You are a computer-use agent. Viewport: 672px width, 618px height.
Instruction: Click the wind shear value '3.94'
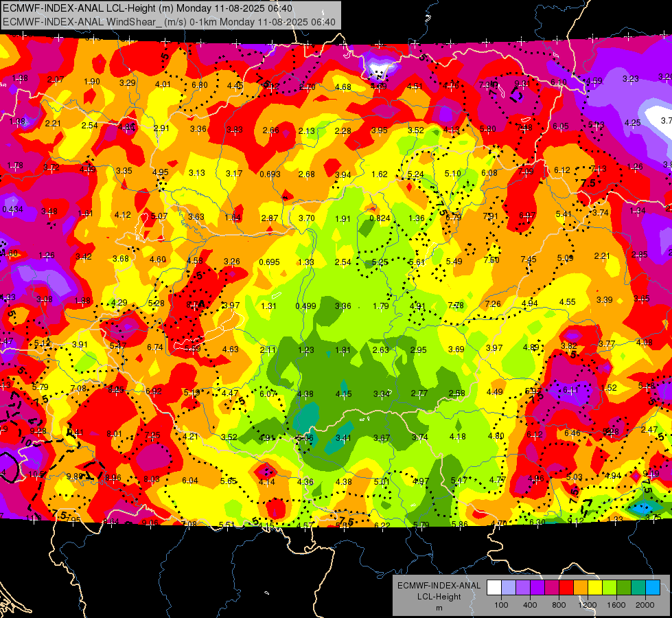(343, 175)
